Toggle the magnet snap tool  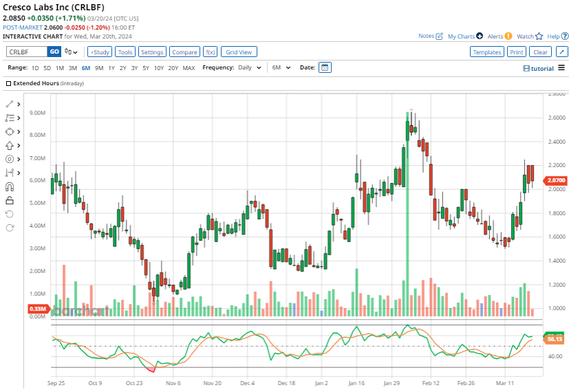(10, 186)
